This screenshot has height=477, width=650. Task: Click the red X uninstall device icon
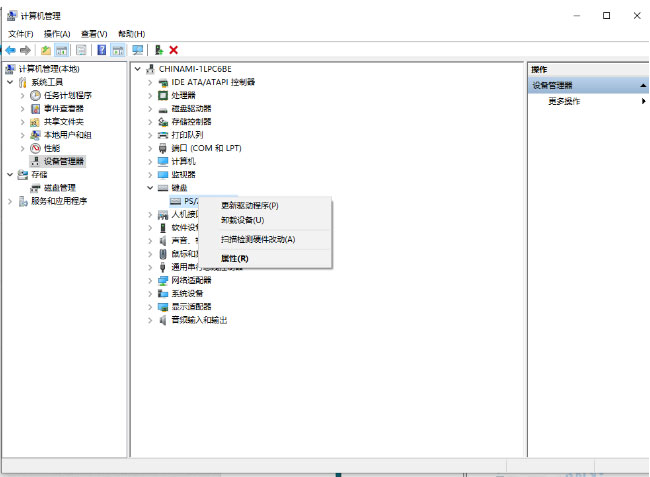tap(174, 50)
